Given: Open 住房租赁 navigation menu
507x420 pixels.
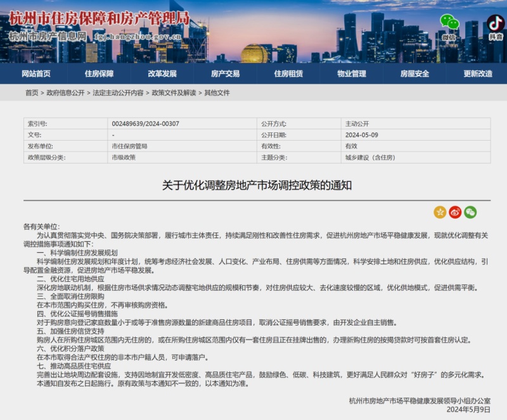Looking at the screenshot, I should tap(288, 73).
